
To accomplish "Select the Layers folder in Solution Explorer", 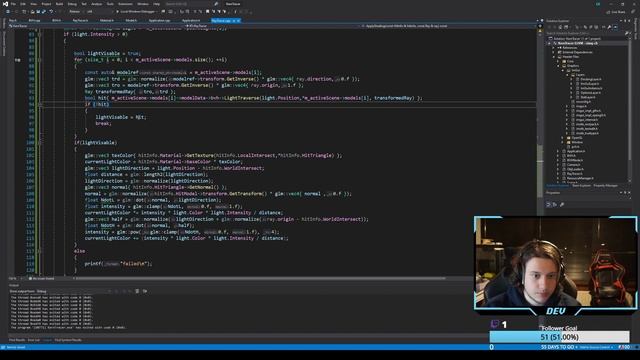I will point(579,75).
